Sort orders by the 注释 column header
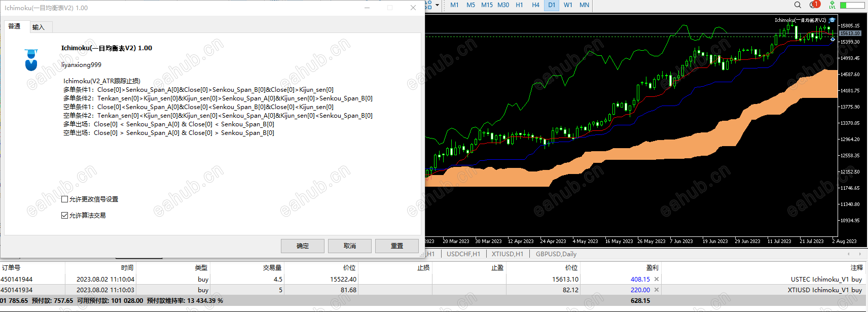868x312 pixels. [765, 268]
